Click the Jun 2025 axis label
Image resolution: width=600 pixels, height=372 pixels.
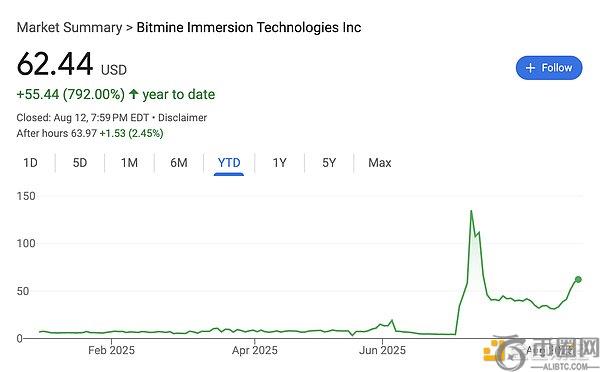pos(382,350)
